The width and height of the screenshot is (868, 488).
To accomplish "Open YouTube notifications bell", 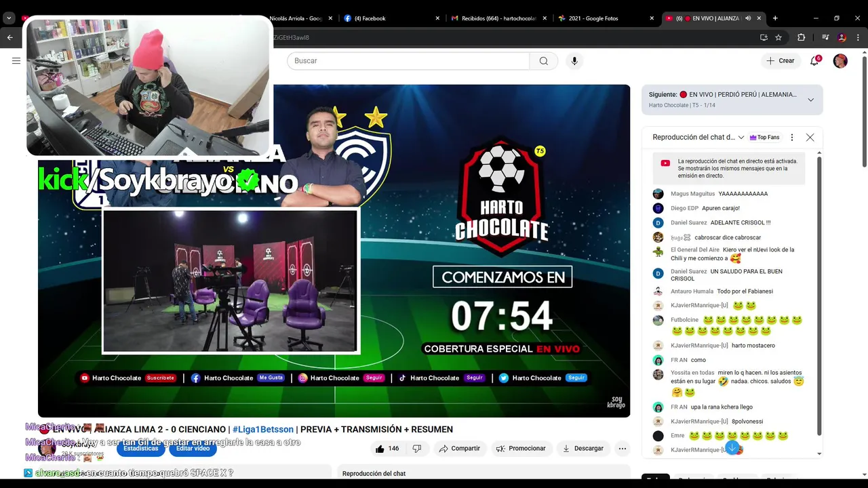I will (814, 61).
